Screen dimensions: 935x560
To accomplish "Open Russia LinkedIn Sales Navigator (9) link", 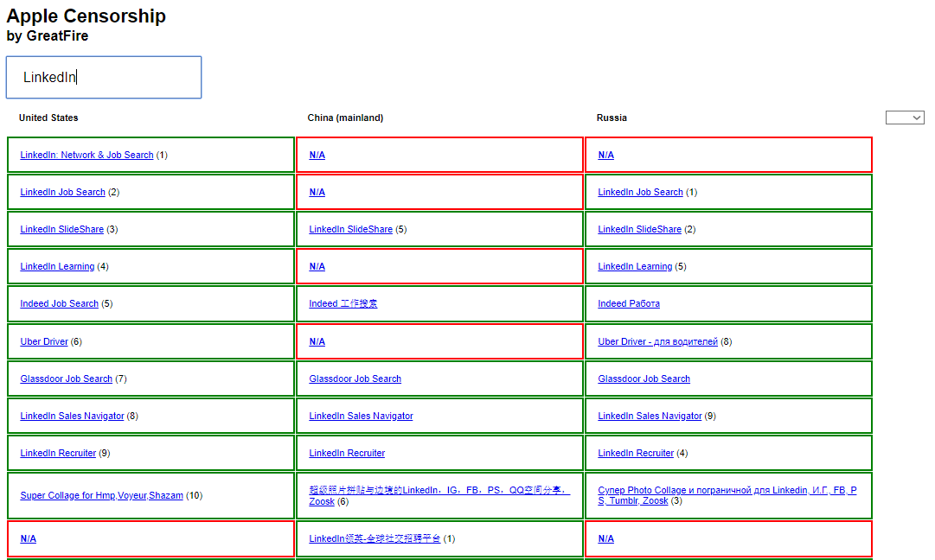I will 650,416.
